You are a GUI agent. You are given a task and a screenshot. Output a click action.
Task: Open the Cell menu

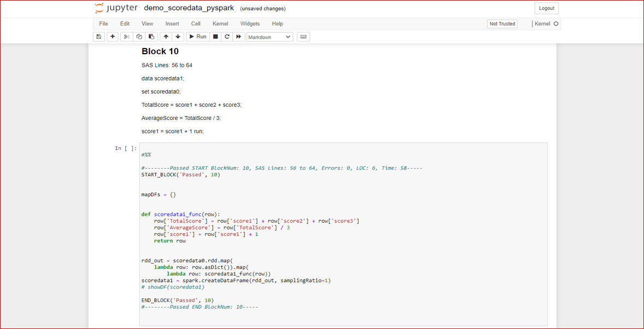tap(196, 24)
